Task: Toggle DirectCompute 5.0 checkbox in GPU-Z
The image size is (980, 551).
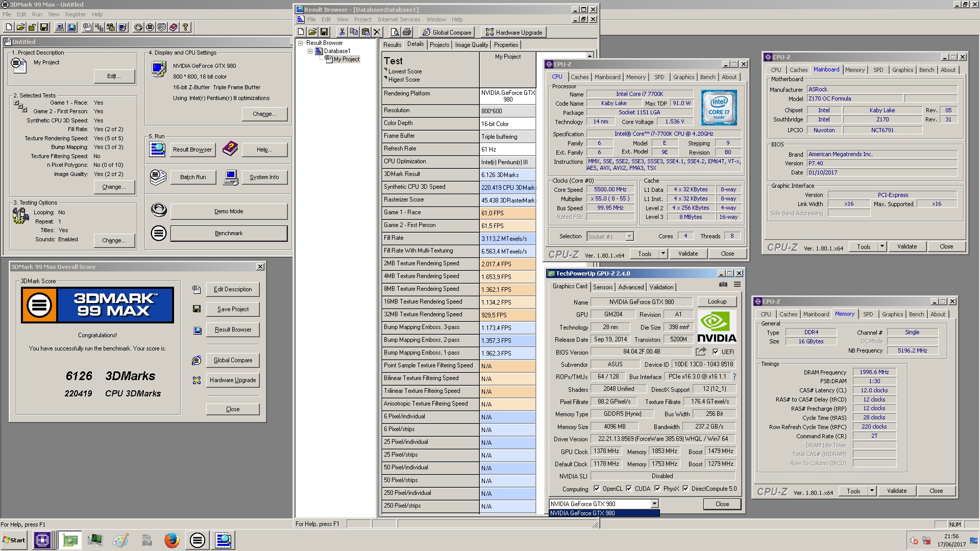Action: click(685, 488)
